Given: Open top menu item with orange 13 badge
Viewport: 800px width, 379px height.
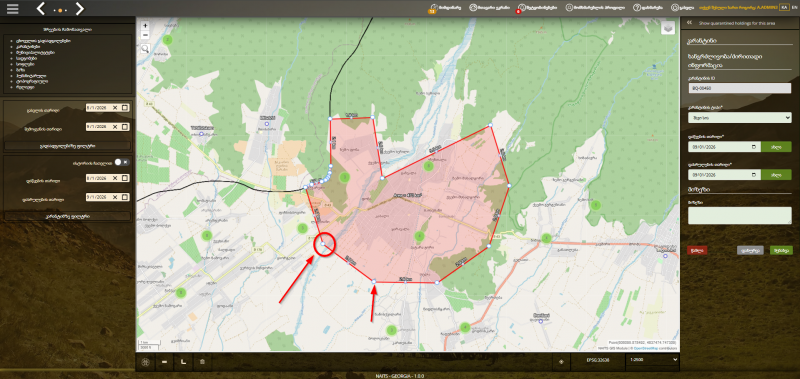Looking at the screenshot, I should click(x=445, y=8).
